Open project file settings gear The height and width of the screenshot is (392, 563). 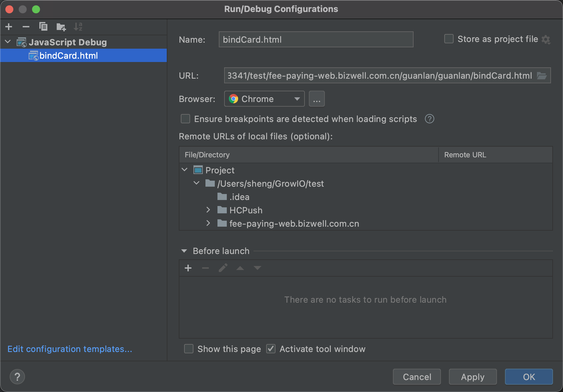click(546, 40)
